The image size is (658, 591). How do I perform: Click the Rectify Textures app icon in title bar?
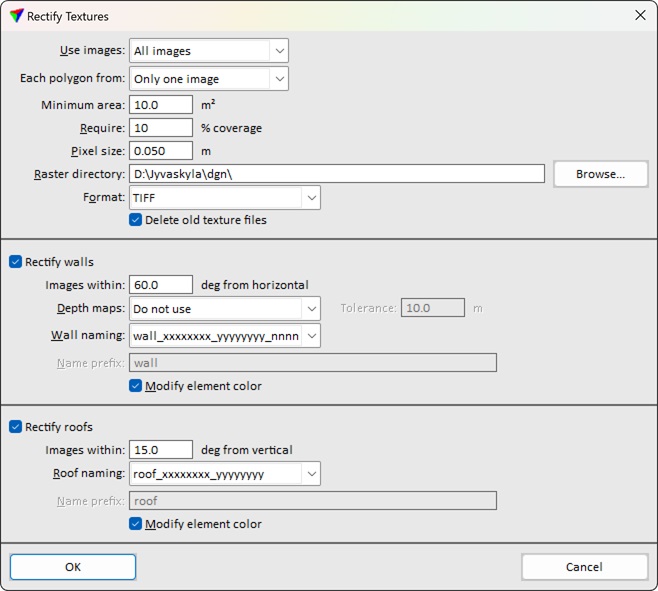point(16,16)
